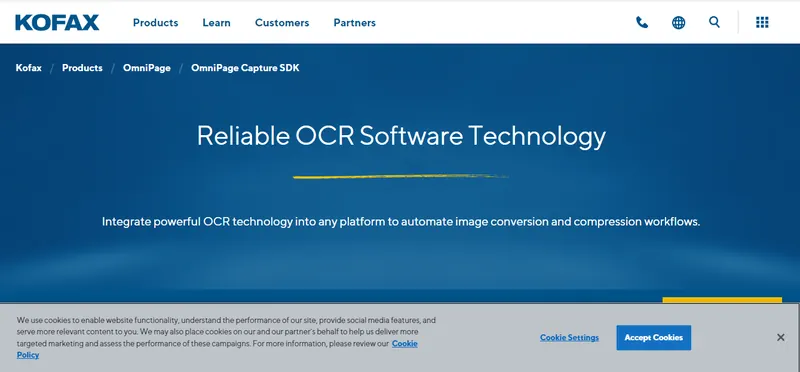Image resolution: width=800 pixels, height=372 pixels.
Task: Open the Partners menu
Action: tap(355, 23)
